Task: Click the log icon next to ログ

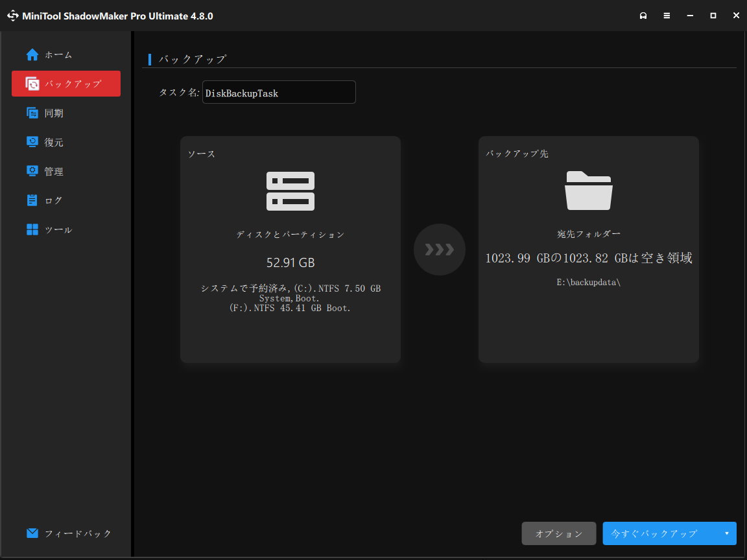Action: coord(32,200)
